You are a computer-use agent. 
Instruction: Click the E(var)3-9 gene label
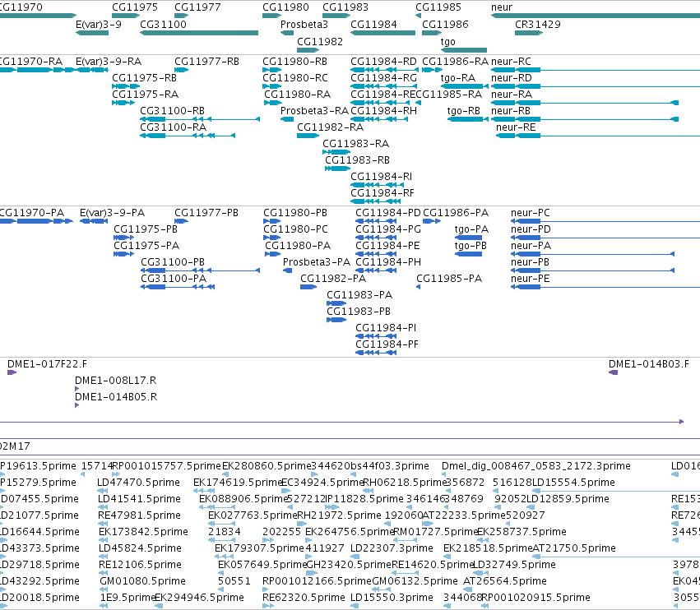click(x=99, y=25)
